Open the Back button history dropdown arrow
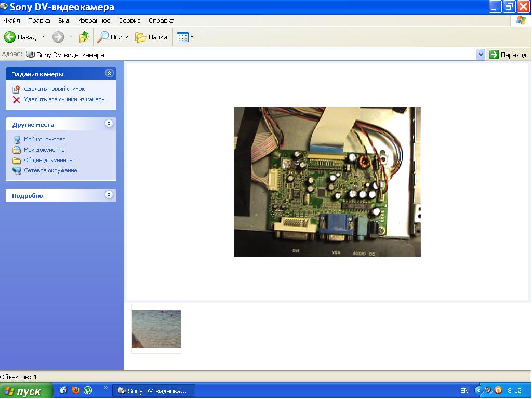The image size is (532, 399). 43,37
